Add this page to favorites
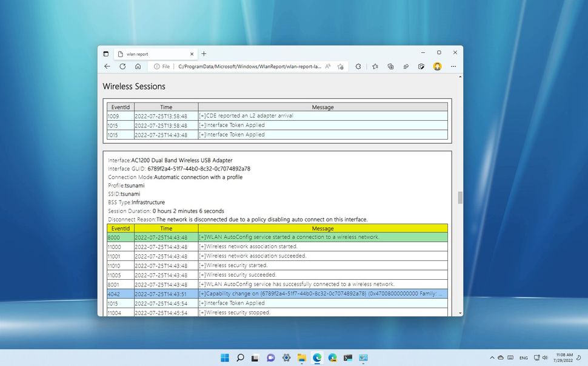 click(341, 67)
